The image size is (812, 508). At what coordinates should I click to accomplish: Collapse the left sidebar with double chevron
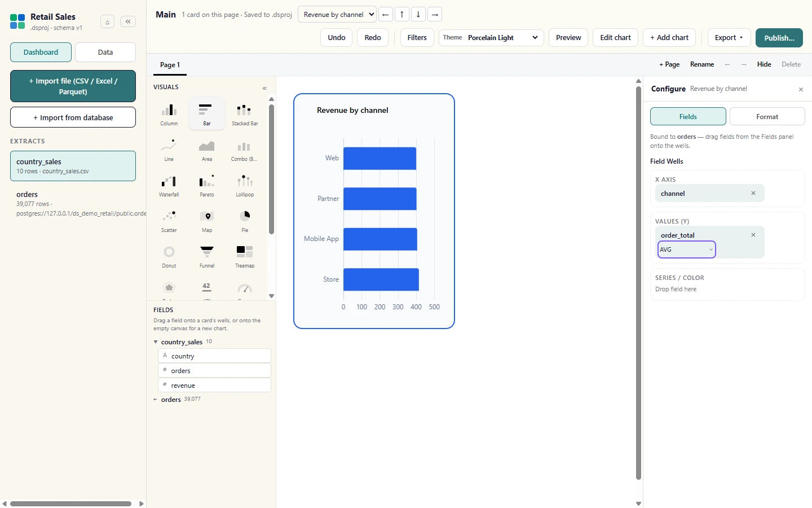coord(128,21)
